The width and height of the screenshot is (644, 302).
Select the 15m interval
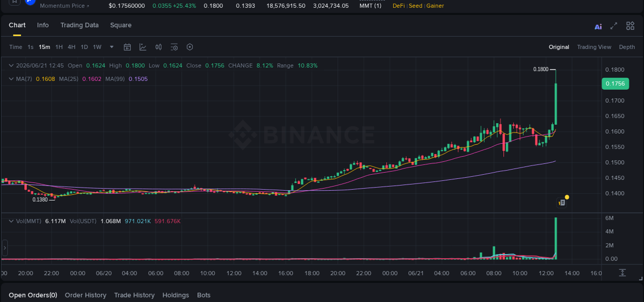(44, 47)
